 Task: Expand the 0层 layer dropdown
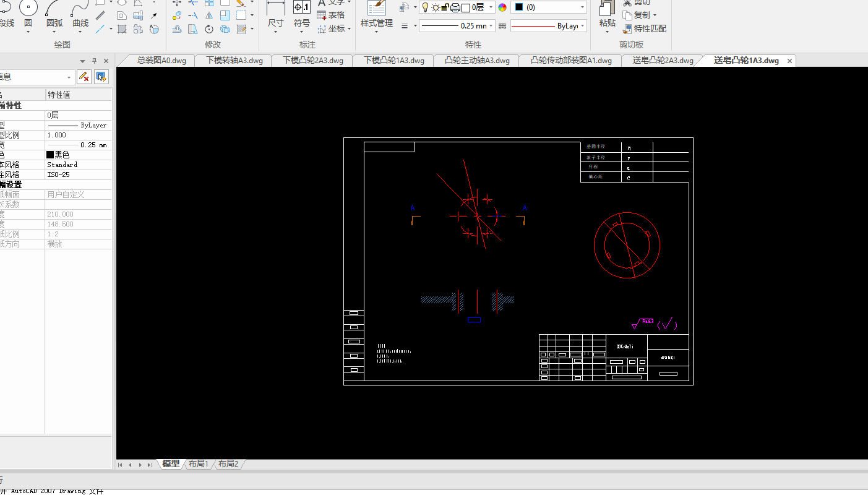tap(491, 7)
